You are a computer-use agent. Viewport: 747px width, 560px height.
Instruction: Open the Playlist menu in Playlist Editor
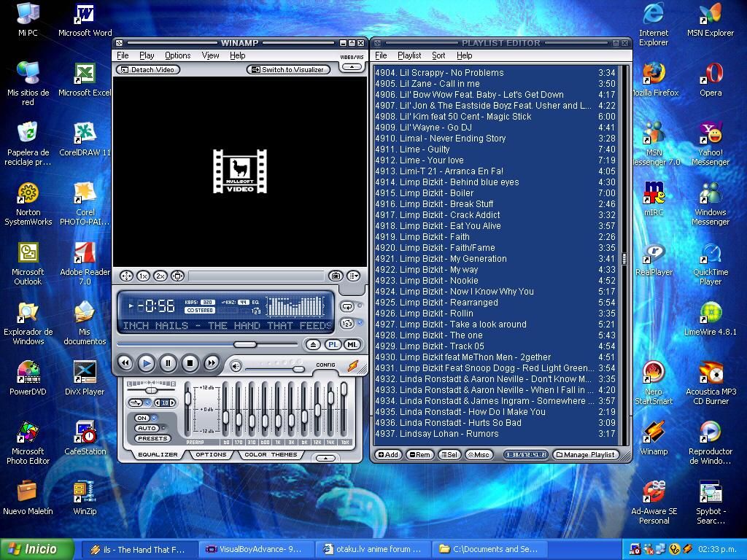[409, 55]
